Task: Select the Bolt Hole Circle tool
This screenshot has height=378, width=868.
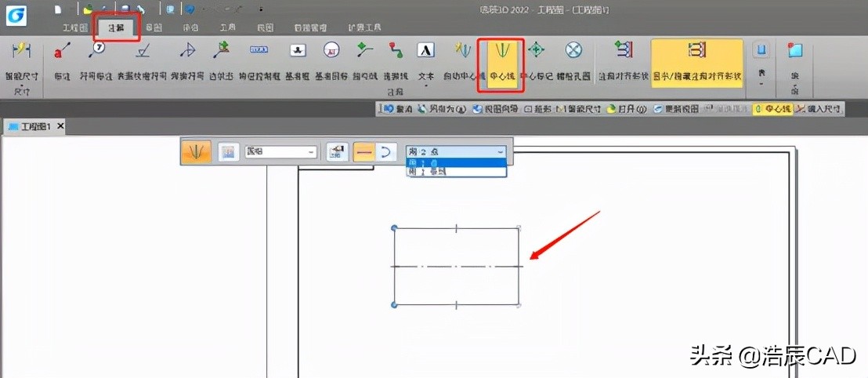Action: 573,62
